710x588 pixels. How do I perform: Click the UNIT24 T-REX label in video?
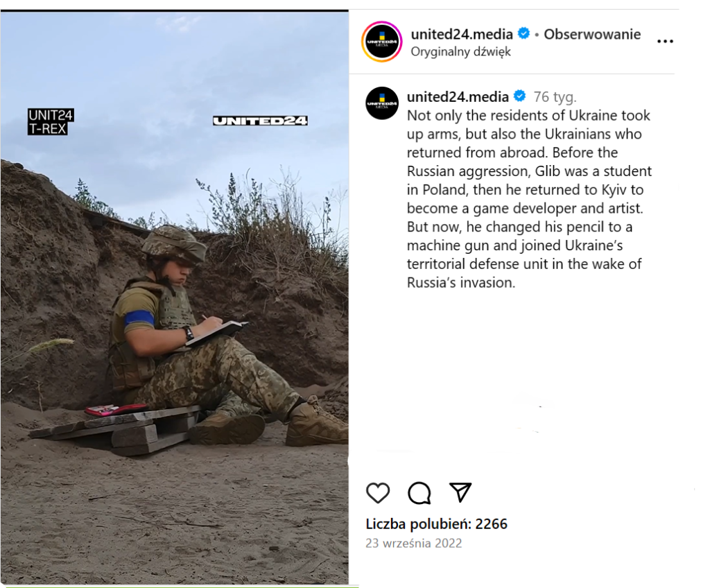tap(50, 122)
